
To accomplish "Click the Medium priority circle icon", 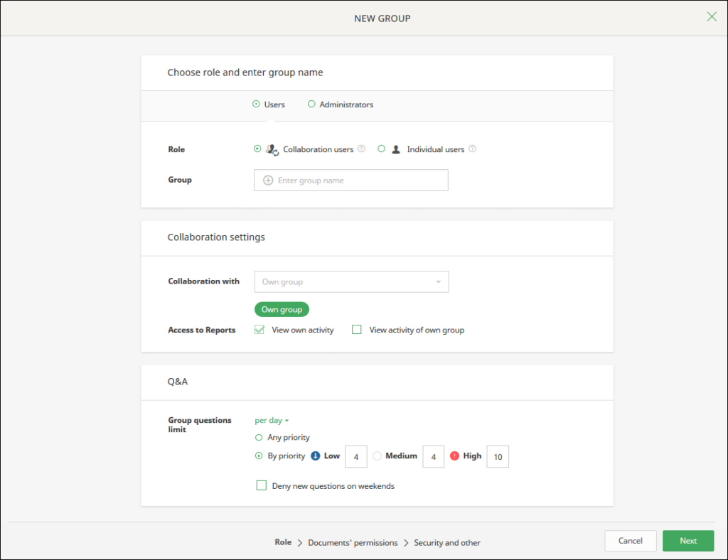I will [377, 456].
